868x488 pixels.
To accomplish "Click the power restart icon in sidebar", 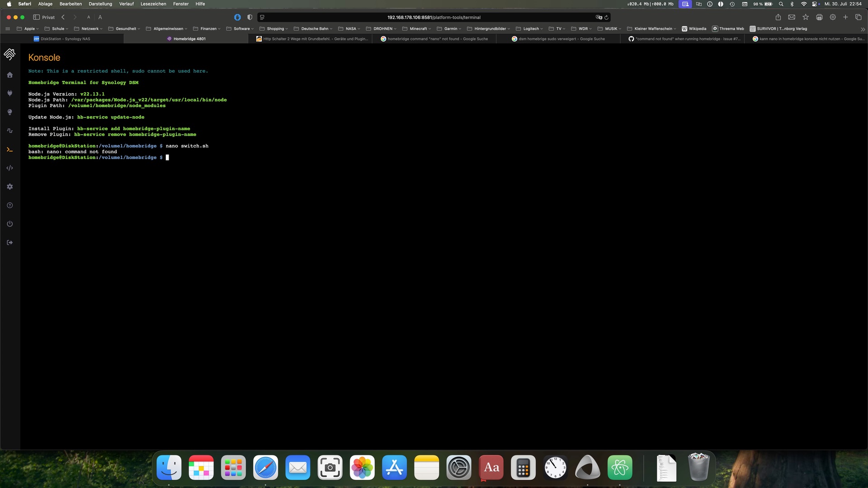I will point(10,224).
